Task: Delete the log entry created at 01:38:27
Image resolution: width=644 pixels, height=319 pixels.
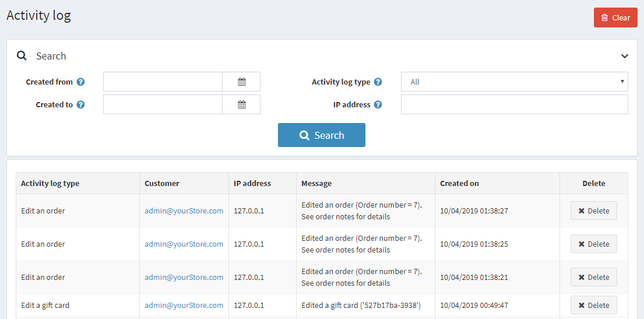Action: pyautogui.click(x=593, y=211)
